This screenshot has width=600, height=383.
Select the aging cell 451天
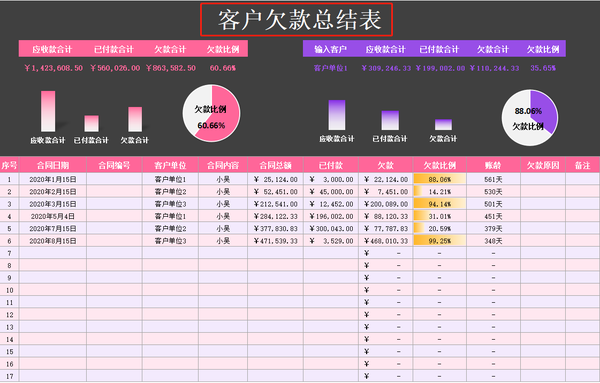click(x=493, y=216)
